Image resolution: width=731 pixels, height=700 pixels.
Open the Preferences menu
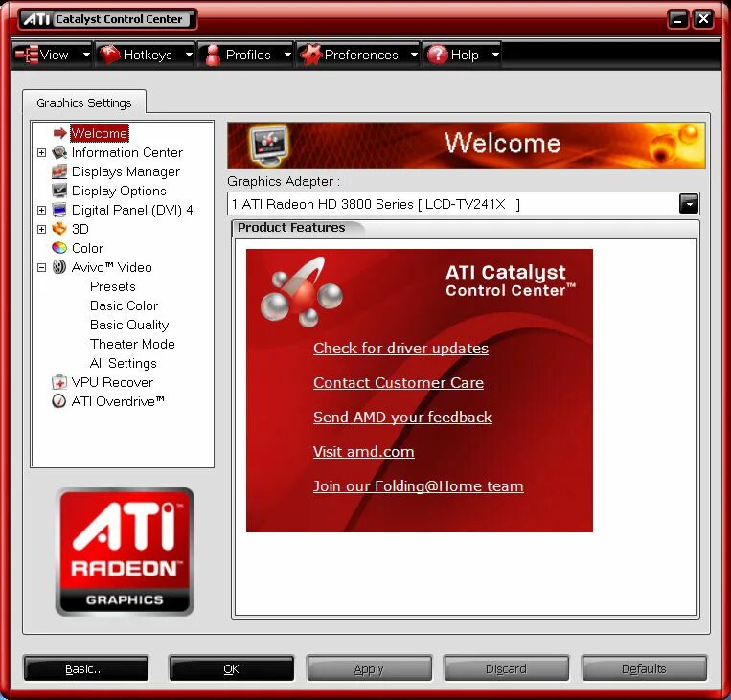click(358, 55)
